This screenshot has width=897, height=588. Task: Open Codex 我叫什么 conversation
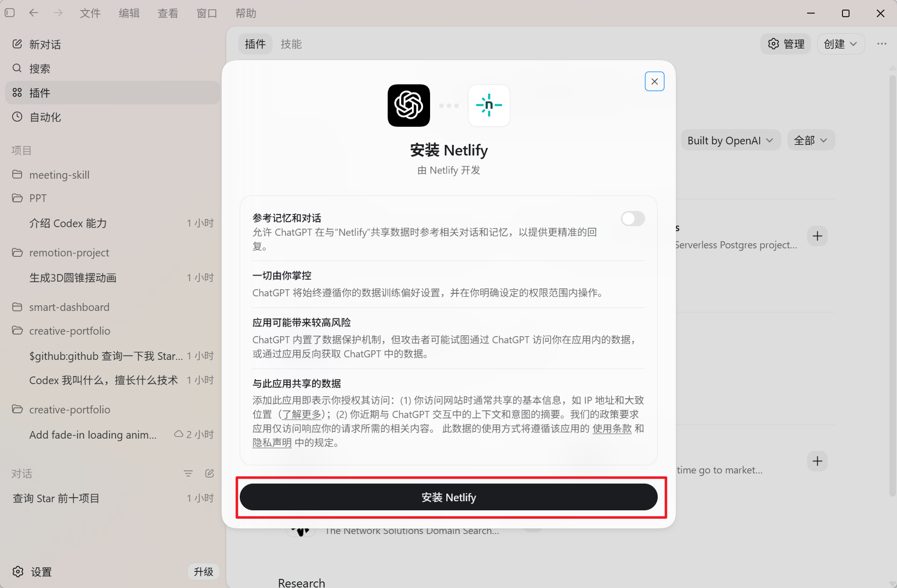[x=113, y=380]
